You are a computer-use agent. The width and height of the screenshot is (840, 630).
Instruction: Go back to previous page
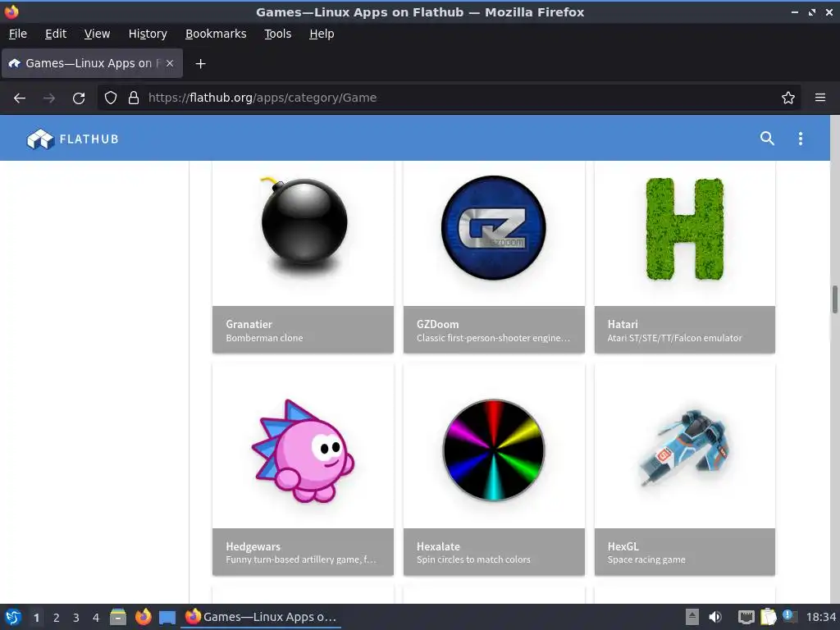coord(20,98)
